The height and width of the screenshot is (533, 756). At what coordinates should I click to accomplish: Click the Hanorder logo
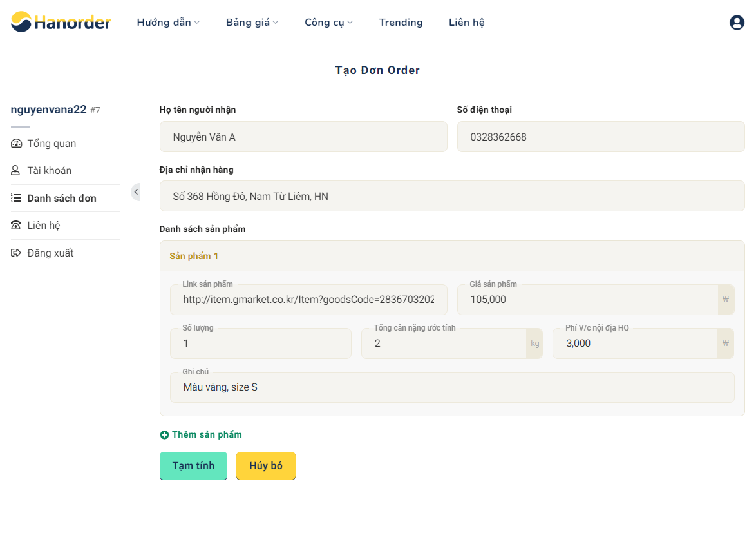[61, 21]
